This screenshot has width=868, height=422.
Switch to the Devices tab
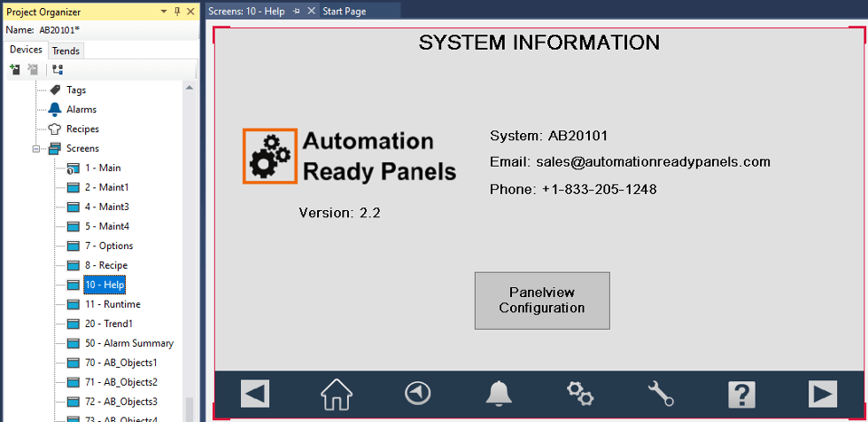coord(26,50)
